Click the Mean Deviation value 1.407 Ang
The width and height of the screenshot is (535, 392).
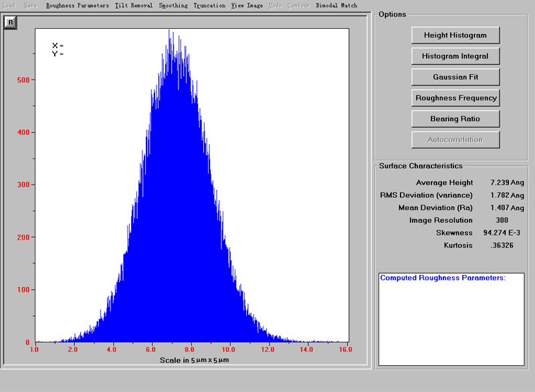pyautogui.click(x=507, y=208)
